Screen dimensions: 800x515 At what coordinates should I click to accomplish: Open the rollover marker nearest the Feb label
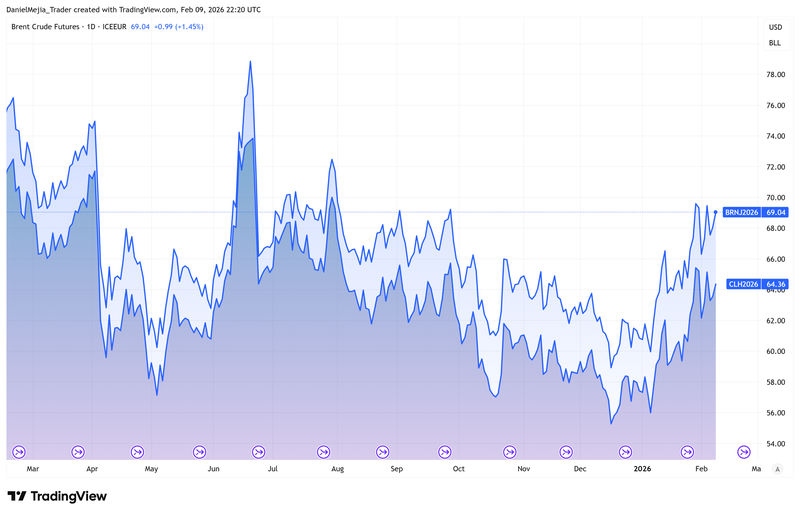[688, 451]
